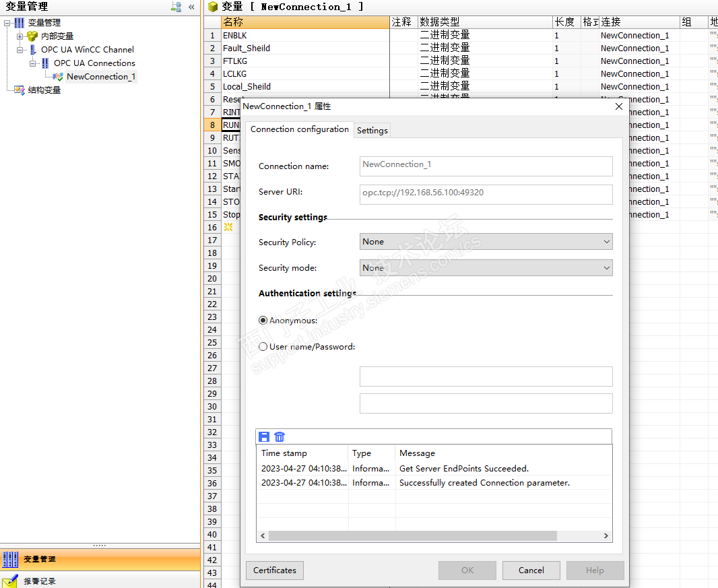Click the OPC UA WinCC Channel icon

tap(33, 49)
